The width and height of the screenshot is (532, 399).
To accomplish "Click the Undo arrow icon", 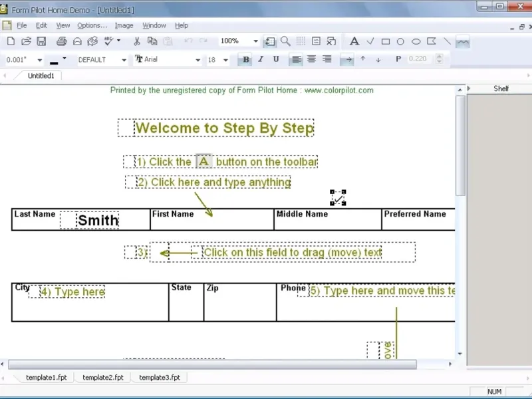I will (x=188, y=41).
